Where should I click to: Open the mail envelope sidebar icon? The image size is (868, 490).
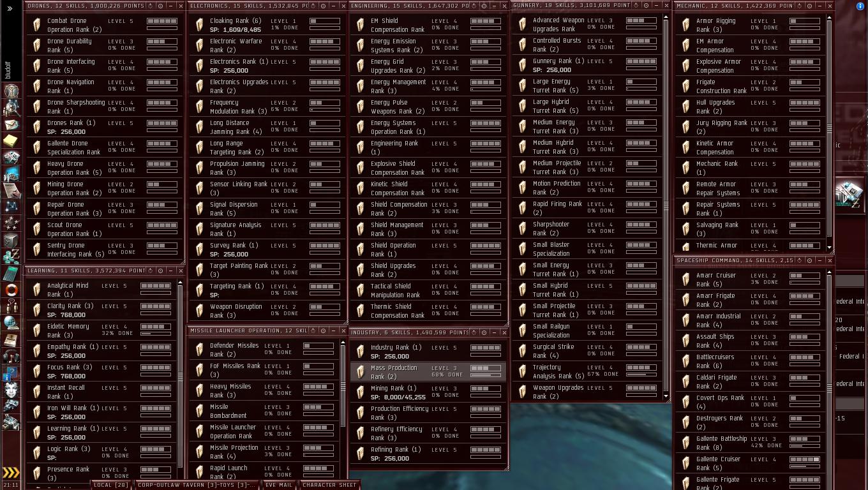[x=11, y=124]
